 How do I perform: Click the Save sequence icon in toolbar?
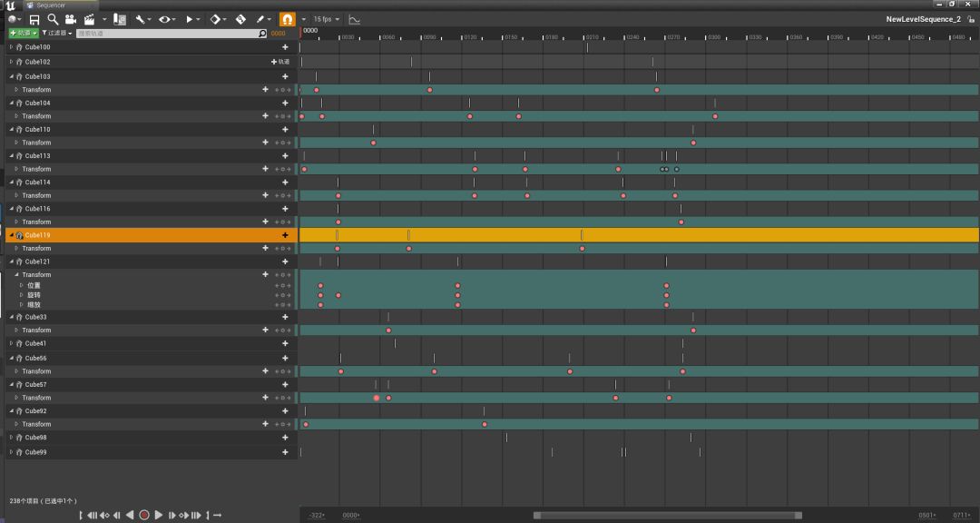34,19
